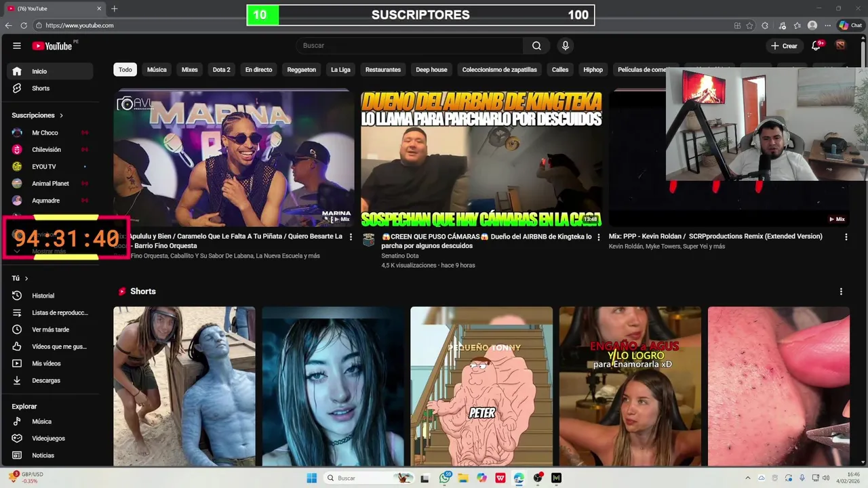Show hidden system tray icons
Viewport: 868px width, 488px height.
click(748, 478)
